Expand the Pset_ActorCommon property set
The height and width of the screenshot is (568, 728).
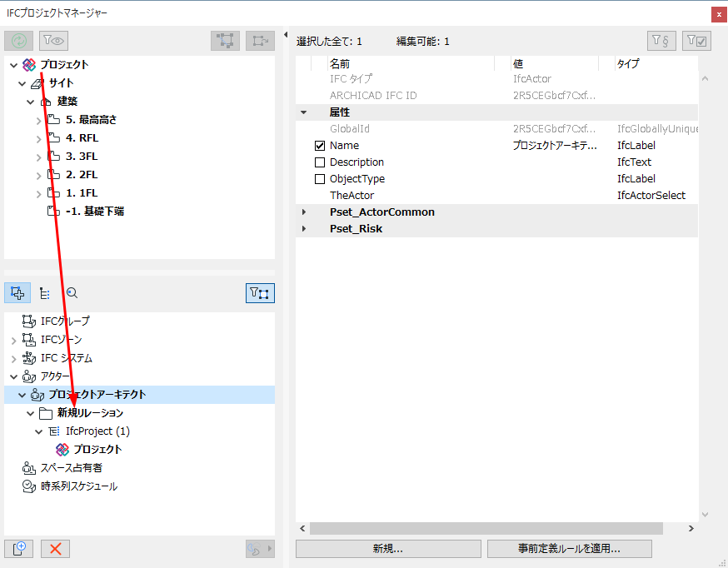[304, 212]
